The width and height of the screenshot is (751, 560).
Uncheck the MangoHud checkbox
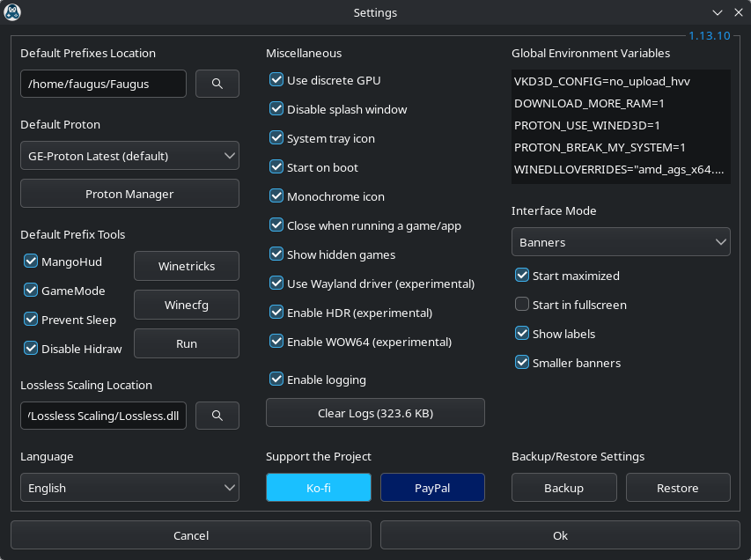click(x=32, y=262)
